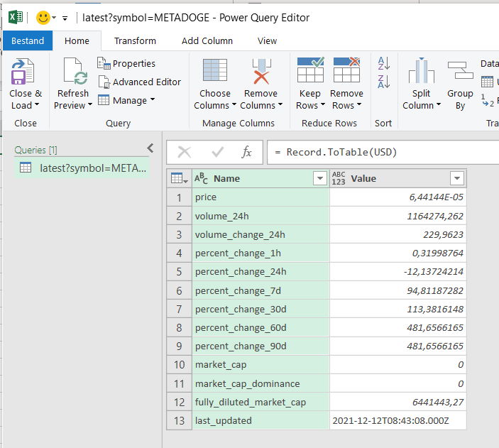Open query Properties

tap(126, 63)
